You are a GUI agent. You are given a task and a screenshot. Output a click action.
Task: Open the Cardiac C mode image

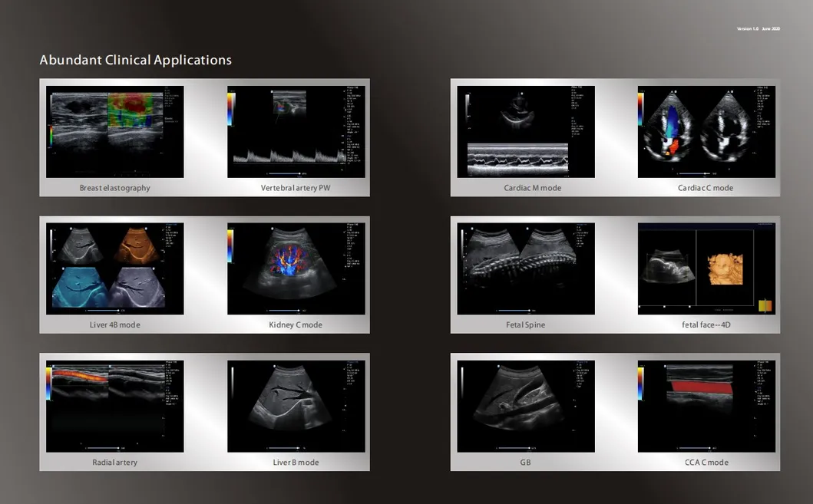tap(706, 130)
